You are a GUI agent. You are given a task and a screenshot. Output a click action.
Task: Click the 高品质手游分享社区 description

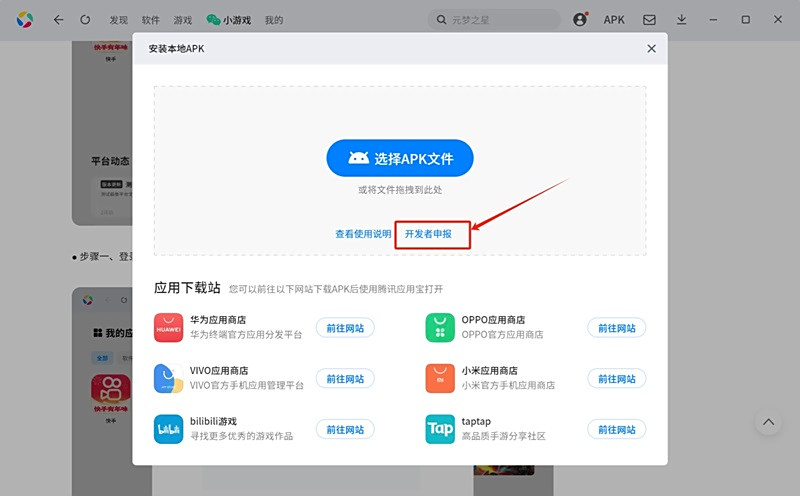click(x=504, y=436)
